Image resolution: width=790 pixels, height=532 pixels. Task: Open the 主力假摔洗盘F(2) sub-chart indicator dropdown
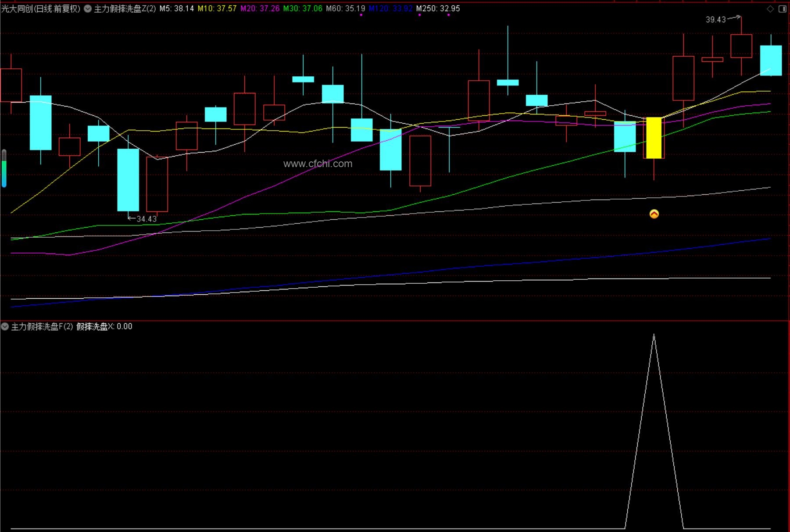pos(5,326)
